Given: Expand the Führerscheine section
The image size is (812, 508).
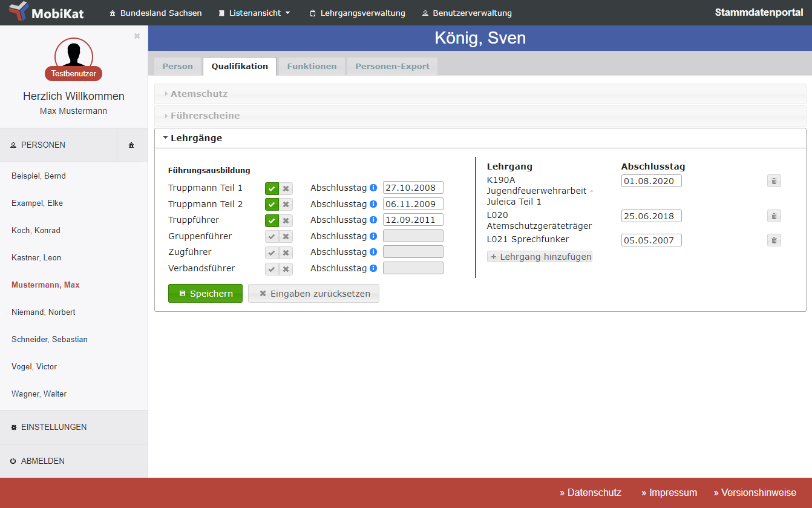Looking at the screenshot, I should [x=205, y=116].
